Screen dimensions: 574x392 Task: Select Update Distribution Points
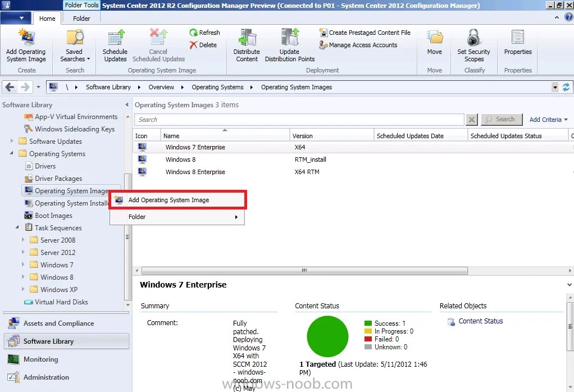tap(289, 45)
